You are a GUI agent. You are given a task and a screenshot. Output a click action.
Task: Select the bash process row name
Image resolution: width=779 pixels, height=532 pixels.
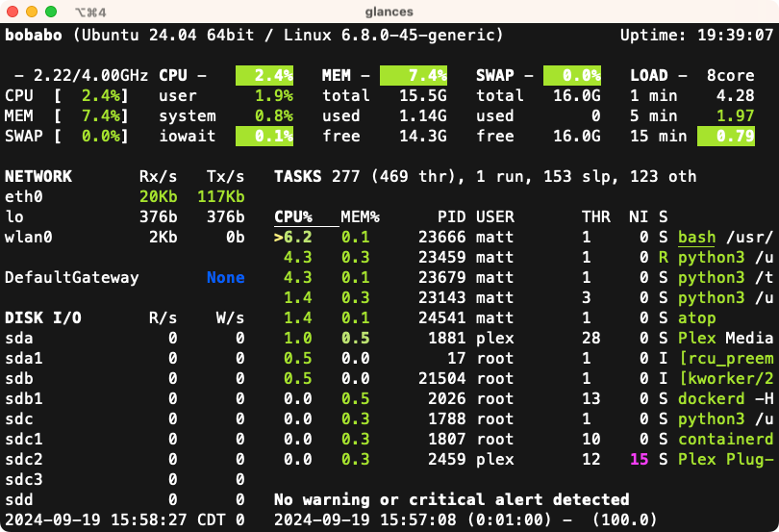(x=697, y=237)
